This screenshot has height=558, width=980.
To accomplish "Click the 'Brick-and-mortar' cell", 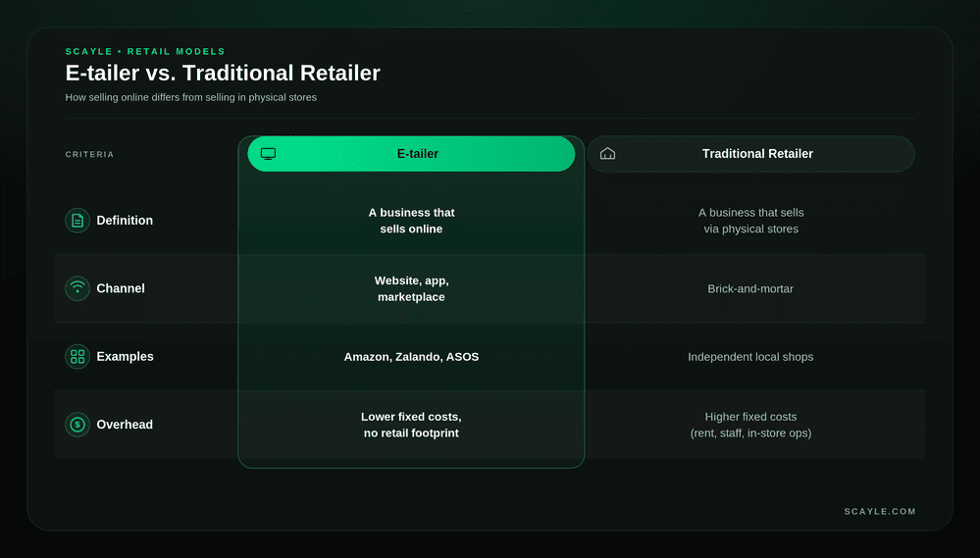I will point(750,288).
